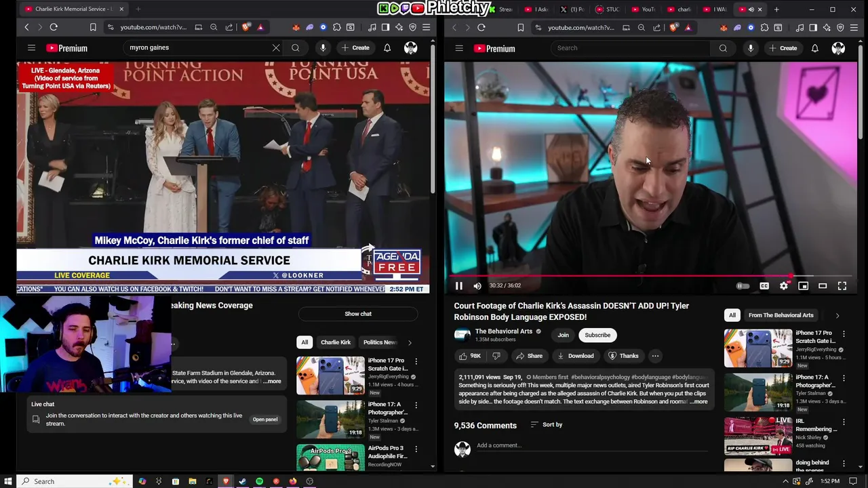Open Spotify from the taskbar

click(x=259, y=481)
